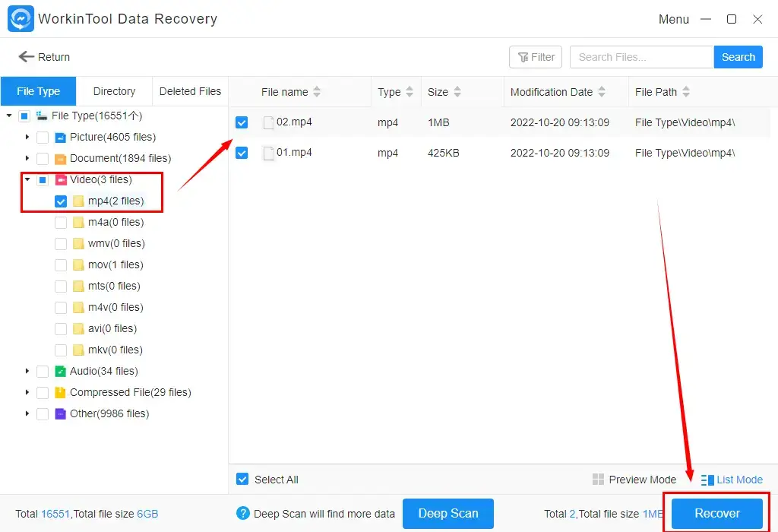Check the Audio(34 files) checkbox
778x532 pixels.
pyautogui.click(x=43, y=371)
